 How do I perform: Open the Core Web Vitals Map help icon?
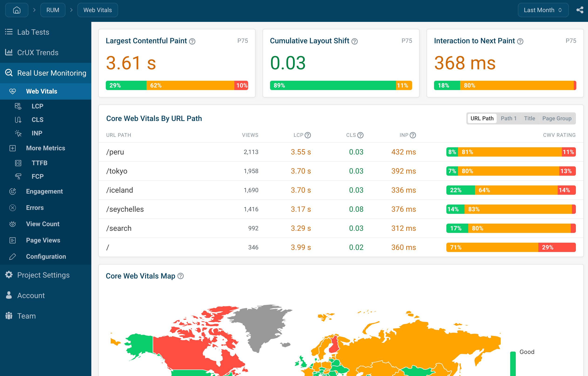click(x=180, y=276)
